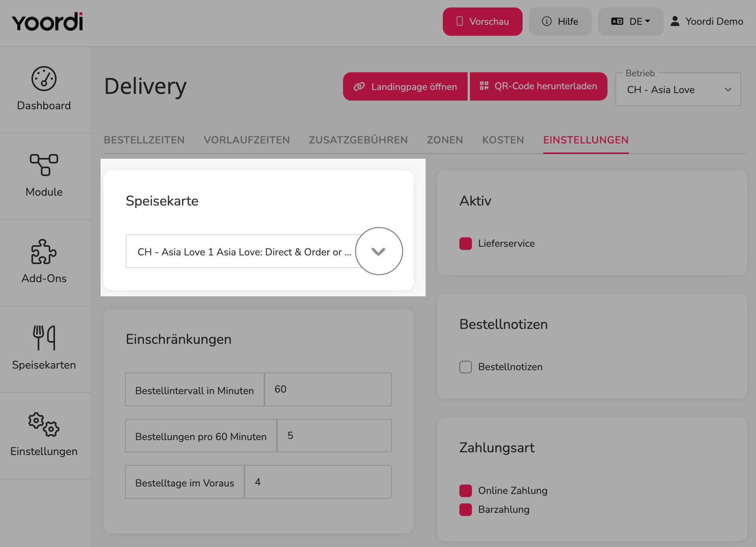Switch to the ZONEN tab
The width and height of the screenshot is (756, 547).
tap(445, 140)
